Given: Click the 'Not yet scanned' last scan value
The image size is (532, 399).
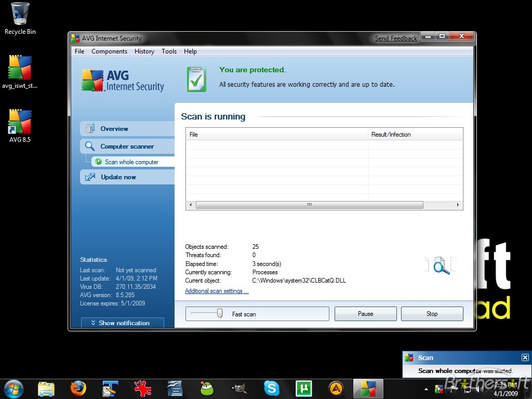Looking at the screenshot, I should [136, 270].
